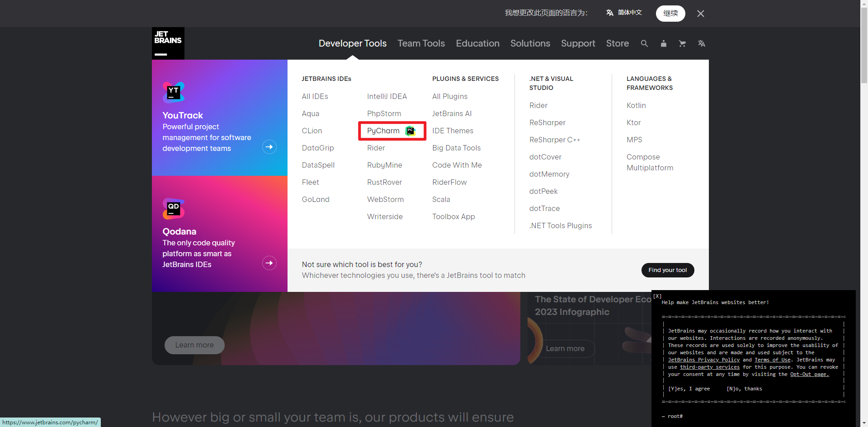The image size is (868, 427).
Task: Open the dotPeek link
Action: click(544, 191)
